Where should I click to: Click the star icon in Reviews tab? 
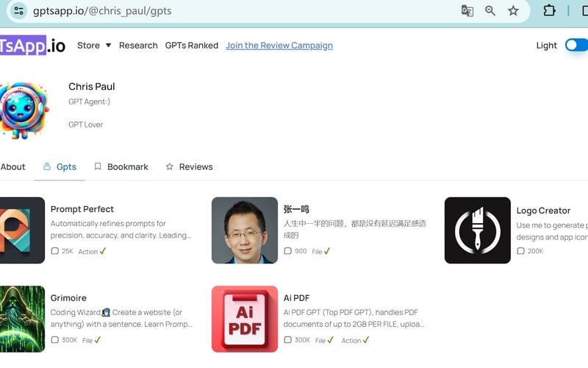tap(170, 166)
